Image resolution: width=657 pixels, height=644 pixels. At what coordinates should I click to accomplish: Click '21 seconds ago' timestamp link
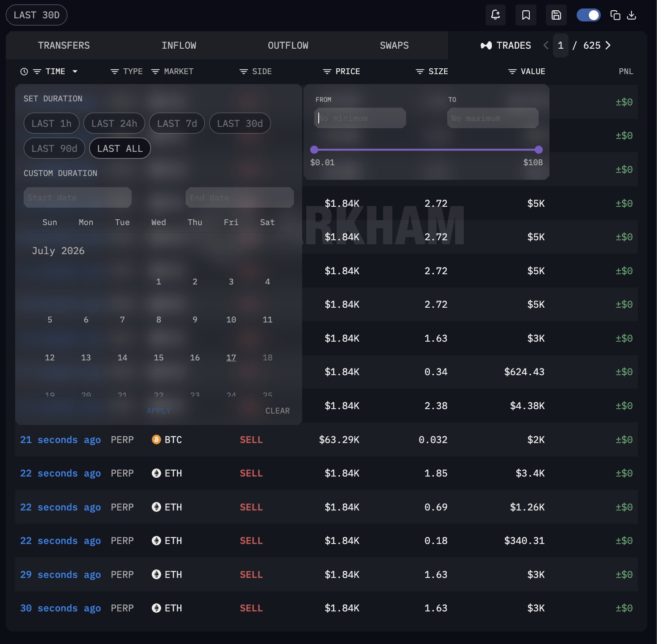coord(61,440)
